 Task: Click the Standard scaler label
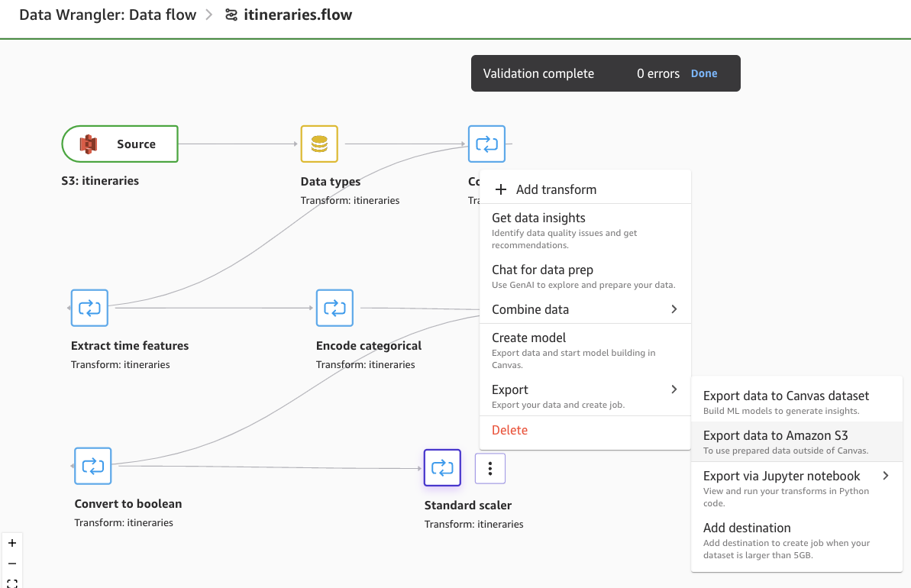[x=467, y=506]
